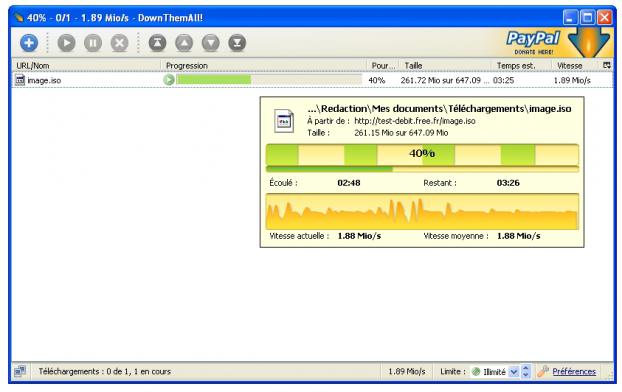Click 1.89 Mio/s speed cell in row

coord(572,80)
